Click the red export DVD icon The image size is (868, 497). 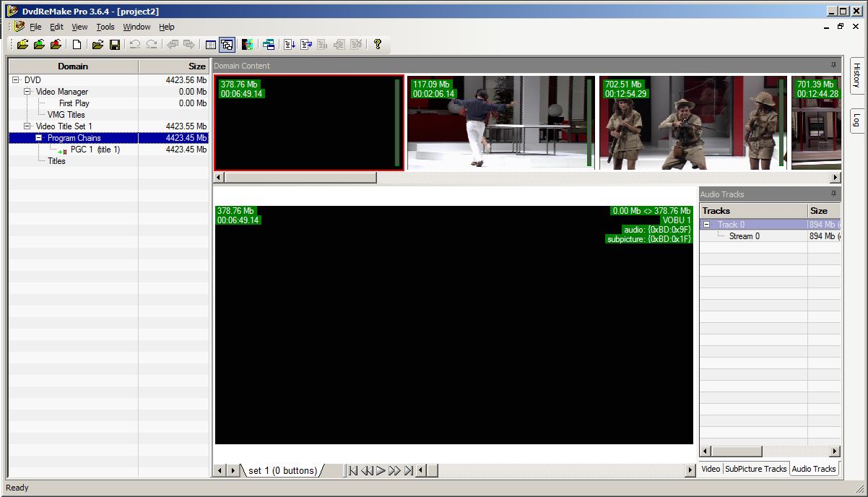coord(56,45)
